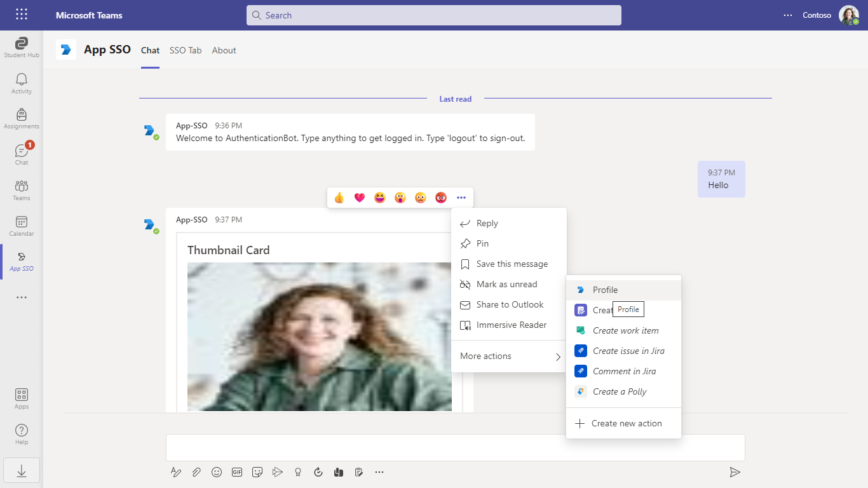React with surprised emoji
This screenshot has height=488, width=868.
pos(400,198)
